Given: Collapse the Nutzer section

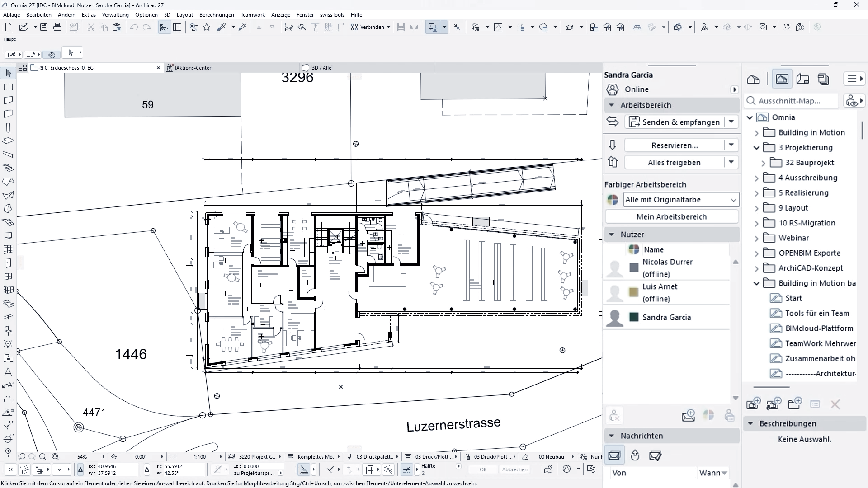Looking at the screenshot, I should click(x=612, y=235).
